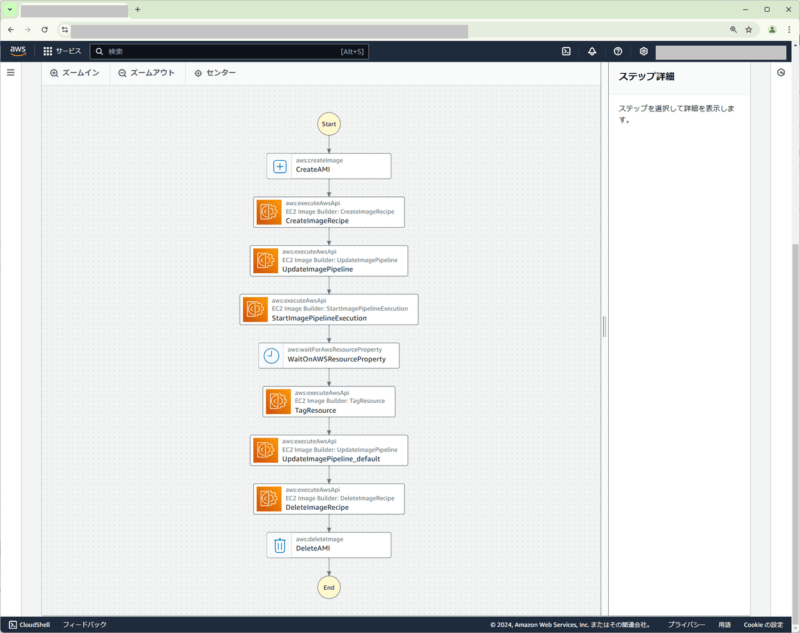Open フィードバック from the footer
This screenshot has height=633, width=800.
pos(85,623)
